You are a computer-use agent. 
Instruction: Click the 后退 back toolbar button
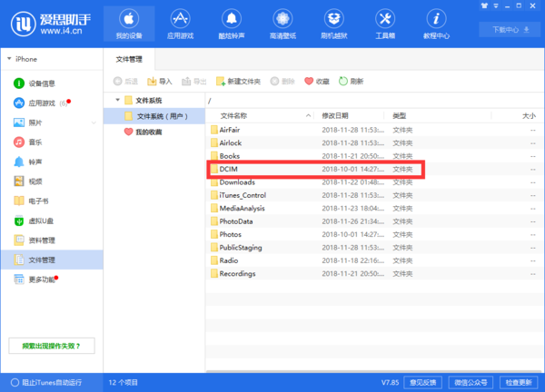(x=125, y=82)
